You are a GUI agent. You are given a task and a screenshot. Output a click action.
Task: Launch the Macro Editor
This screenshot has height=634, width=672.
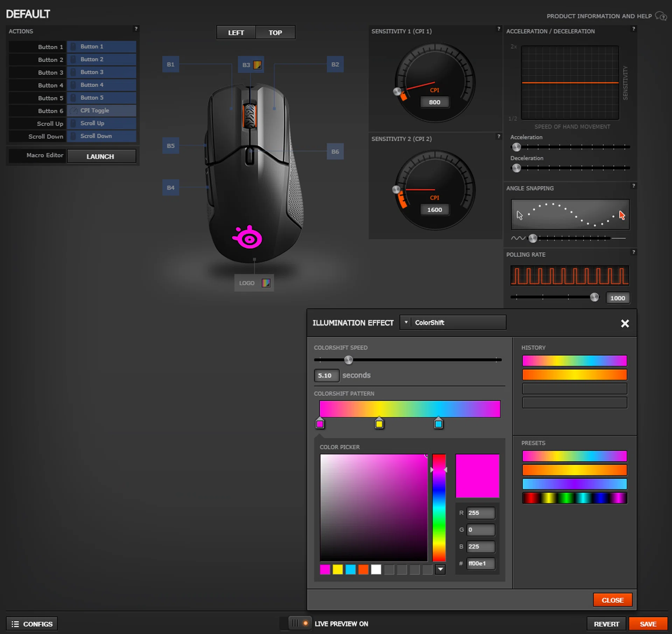(x=101, y=156)
